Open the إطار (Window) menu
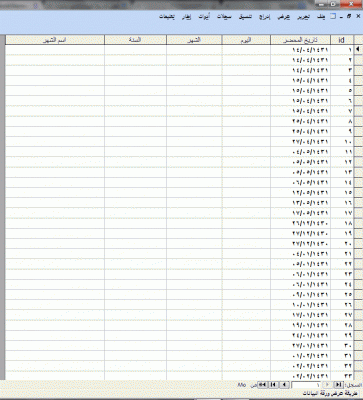Screen dimensions: 363x400 [x=186, y=17]
